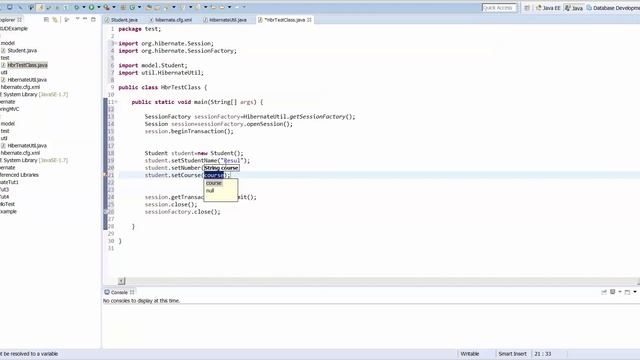Collapse the imports fold marker on line 3

tap(116, 43)
